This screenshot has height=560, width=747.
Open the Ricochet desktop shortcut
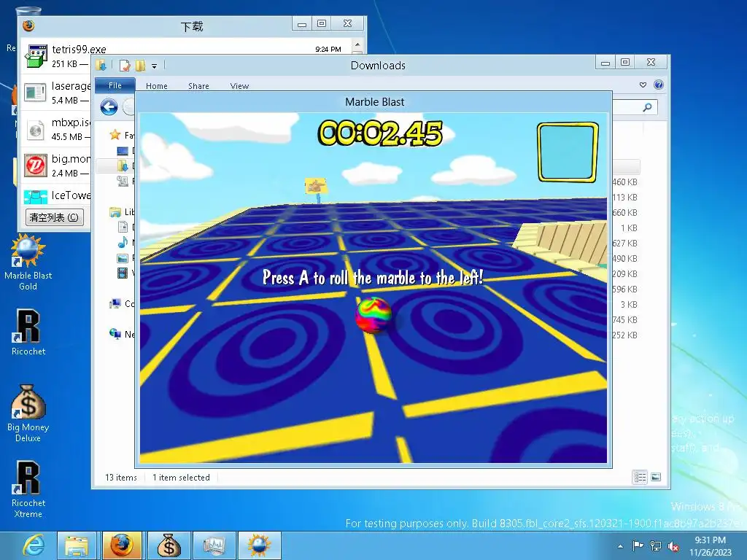point(28,332)
